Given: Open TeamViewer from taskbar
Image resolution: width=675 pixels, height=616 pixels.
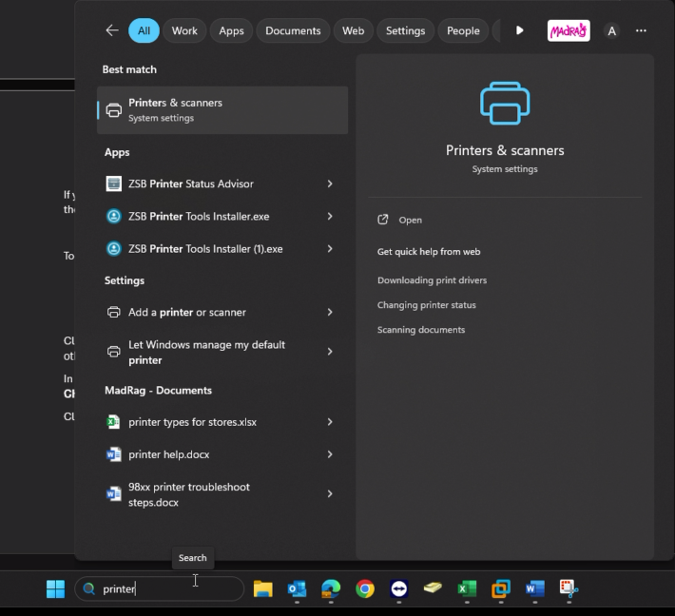Looking at the screenshot, I should [398, 588].
